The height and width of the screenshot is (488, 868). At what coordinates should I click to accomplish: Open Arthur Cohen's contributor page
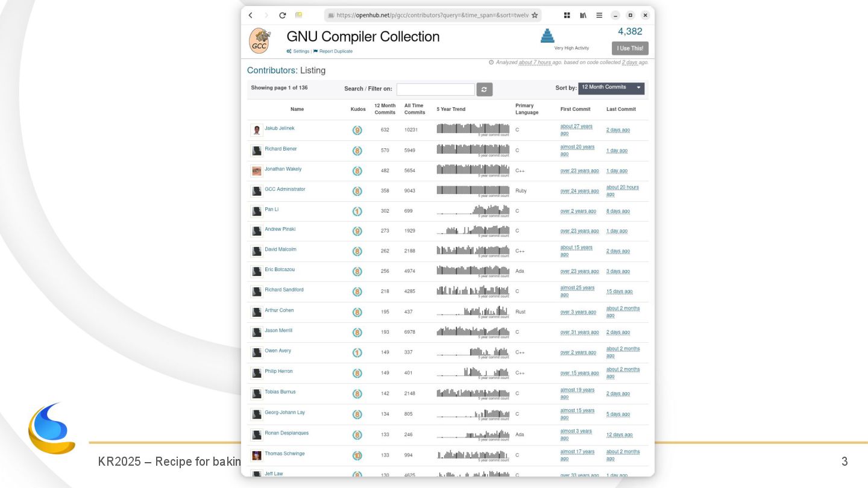[279, 310]
